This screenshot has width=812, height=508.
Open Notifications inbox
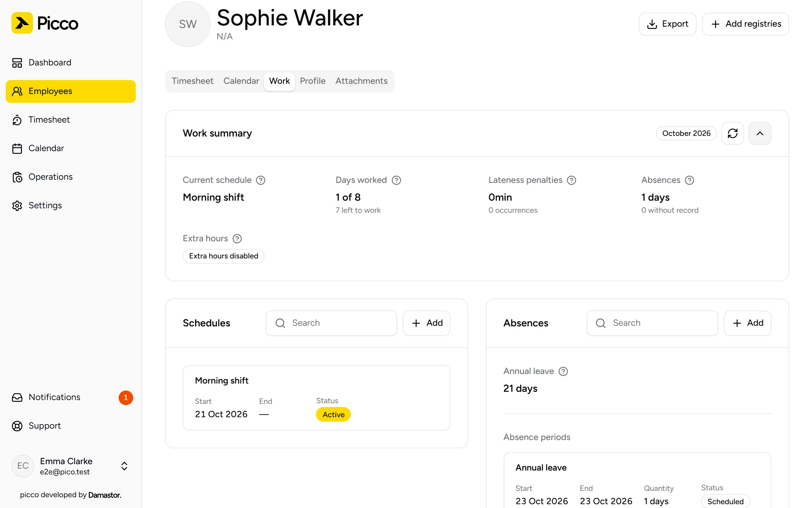pyautogui.click(x=70, y=397)
